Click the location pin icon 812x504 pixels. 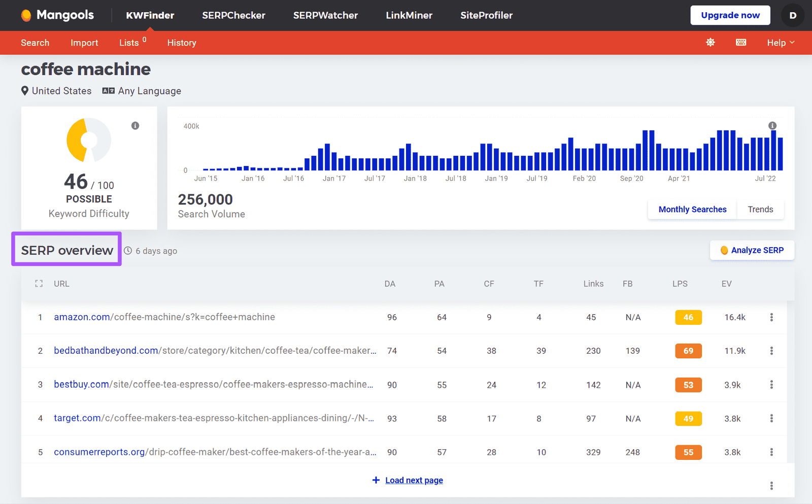click(24, 91)
